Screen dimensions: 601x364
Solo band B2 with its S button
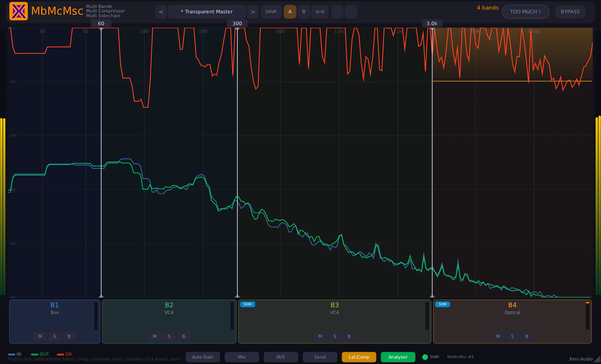pyautogui.click(x=169, y=336)
